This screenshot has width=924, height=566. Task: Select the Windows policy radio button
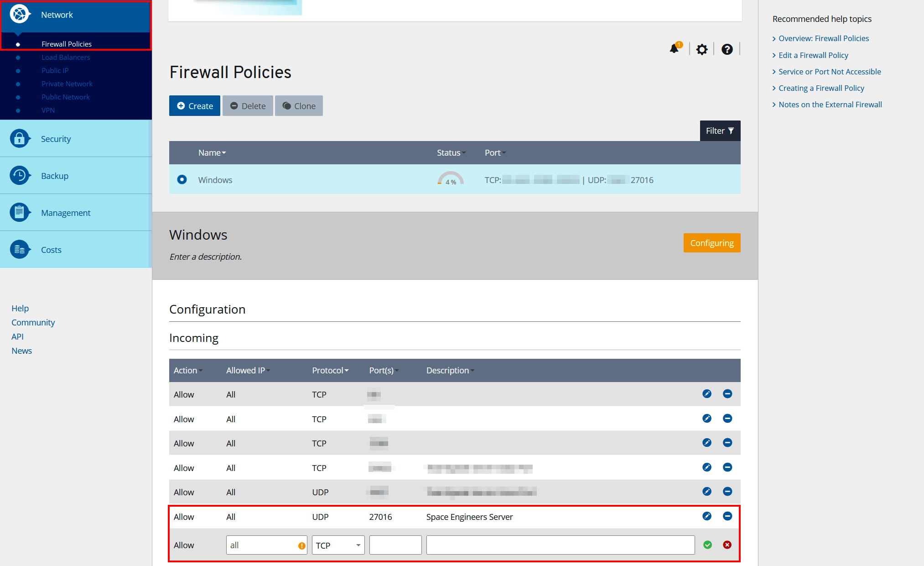tap(182, 179)
